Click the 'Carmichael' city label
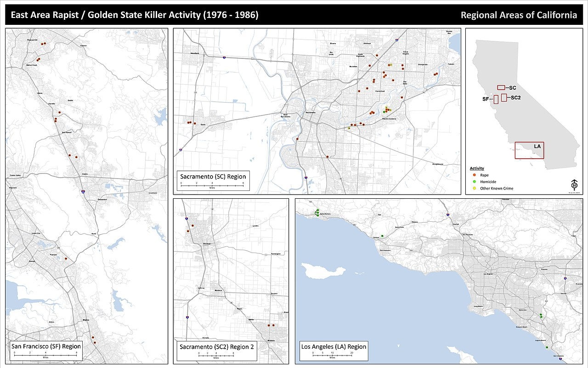Screen dimensions: 588x368 click(380, 91)
